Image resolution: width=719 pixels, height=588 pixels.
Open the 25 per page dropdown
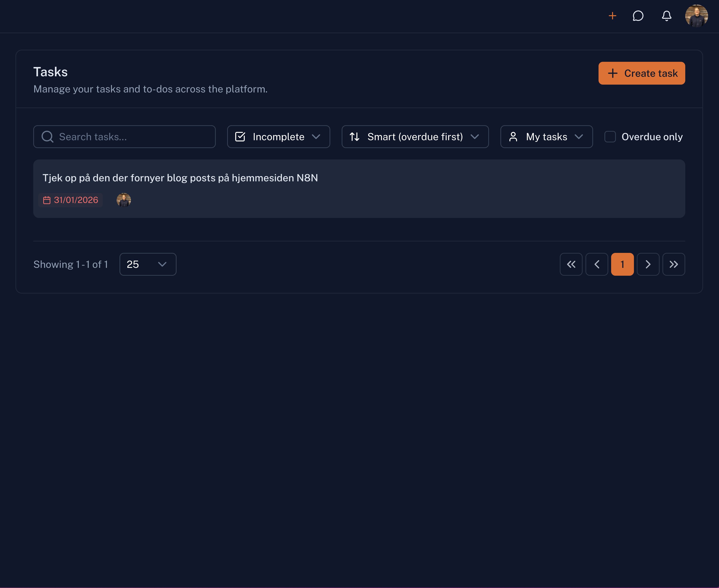point(148,264)
